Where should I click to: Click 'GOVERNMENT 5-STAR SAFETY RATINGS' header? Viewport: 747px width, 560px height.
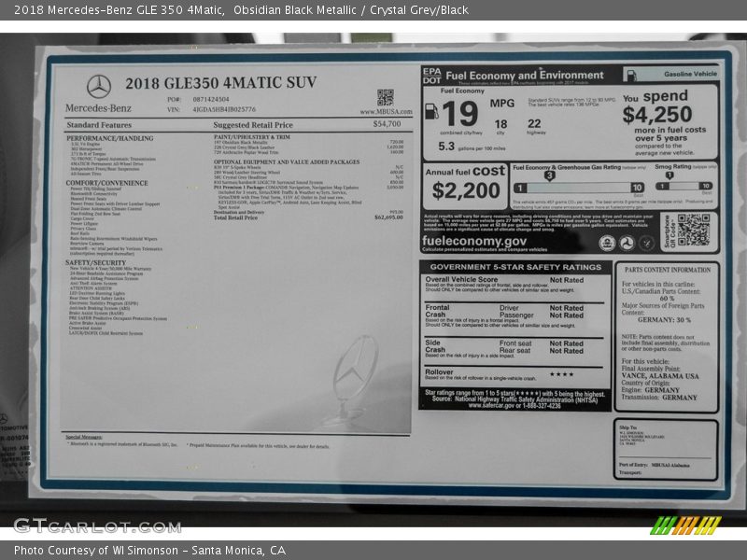[515, 267]
